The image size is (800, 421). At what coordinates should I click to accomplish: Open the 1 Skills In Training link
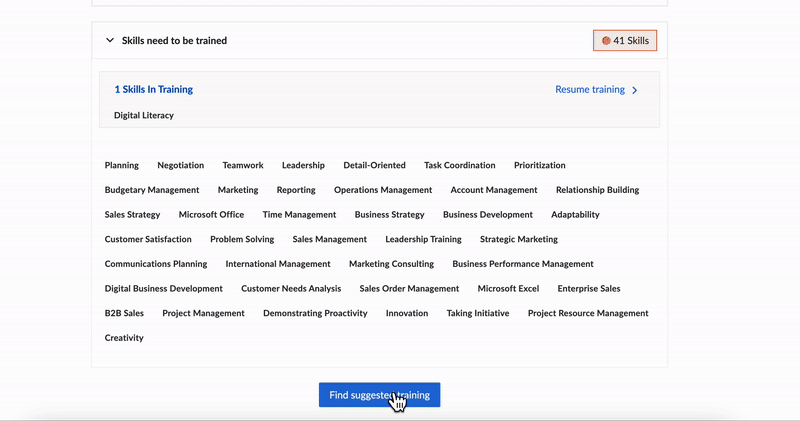click(x=153, y=89)
